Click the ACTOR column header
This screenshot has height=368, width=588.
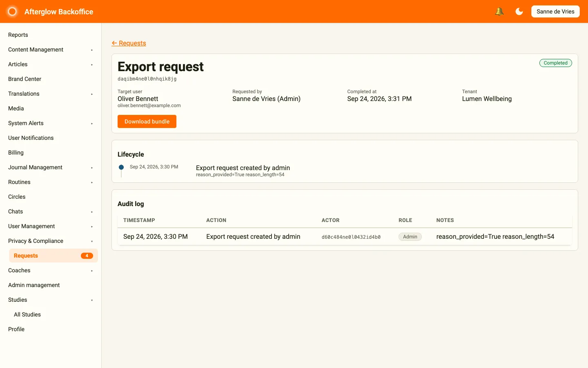point(330,220)
